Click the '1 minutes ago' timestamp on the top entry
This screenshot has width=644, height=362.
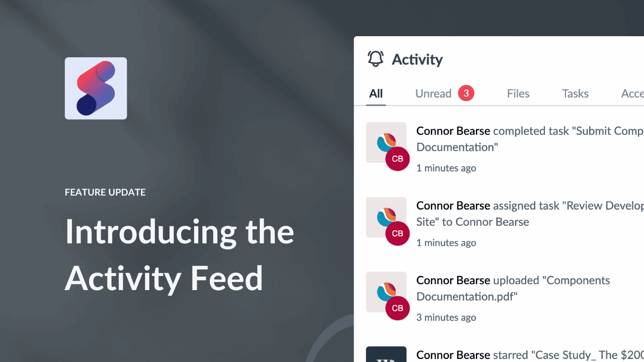tap(446, 167)
